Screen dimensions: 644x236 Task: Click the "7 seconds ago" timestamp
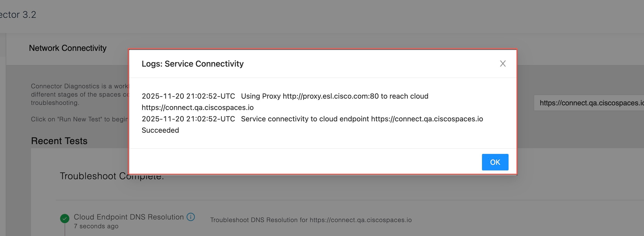pyautogui.click(x=96, y=226)
